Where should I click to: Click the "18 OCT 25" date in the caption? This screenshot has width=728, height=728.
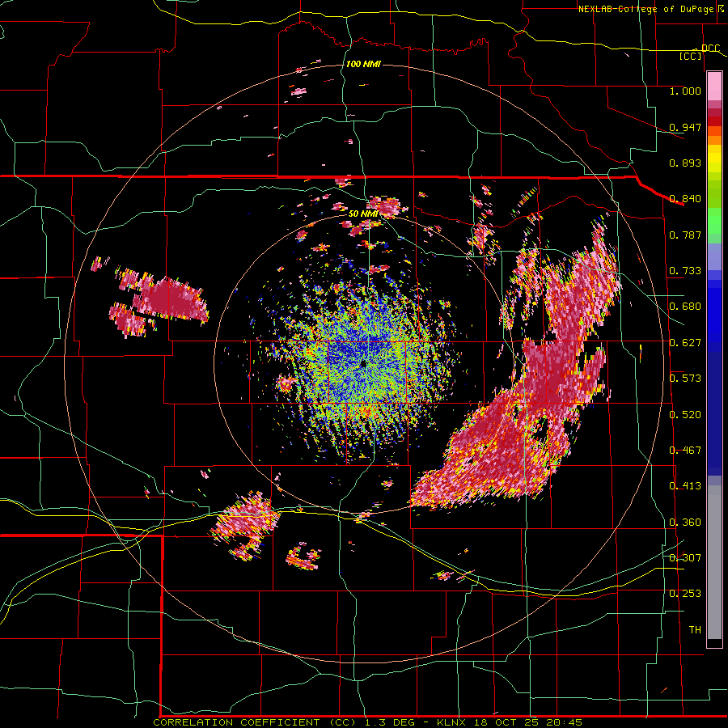coord(506,722)
